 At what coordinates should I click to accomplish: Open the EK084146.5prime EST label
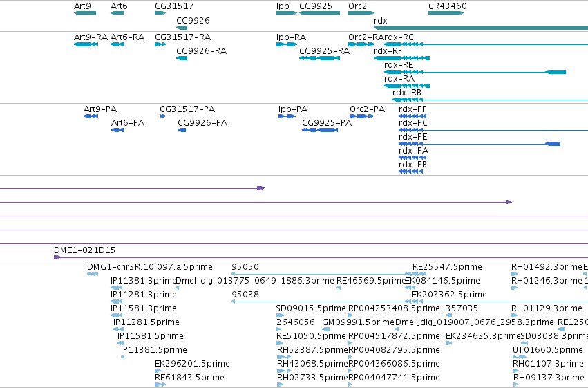[442, 281]
